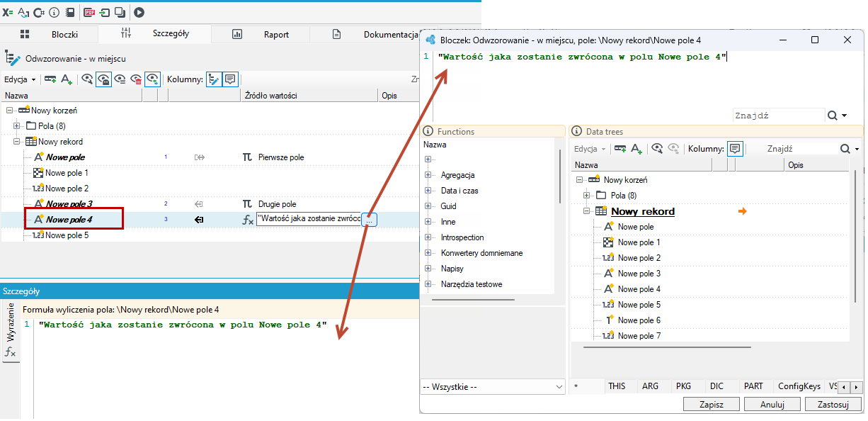The height and width of the screenshot is (421, 868).
Task: Toggle the eye with lock visibility filter
Action: point(103,79)
